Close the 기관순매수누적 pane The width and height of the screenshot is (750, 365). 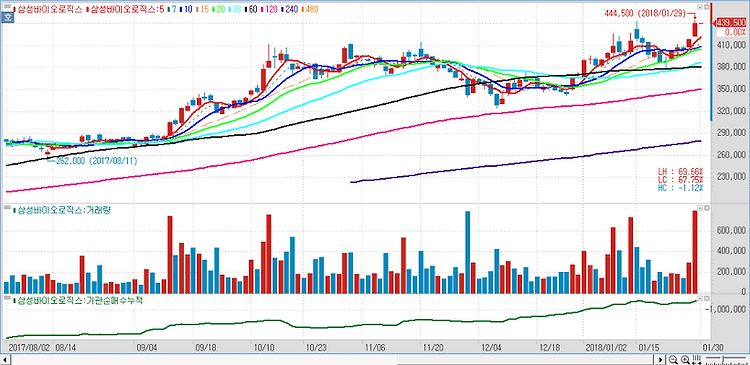(x=706, y=298)
